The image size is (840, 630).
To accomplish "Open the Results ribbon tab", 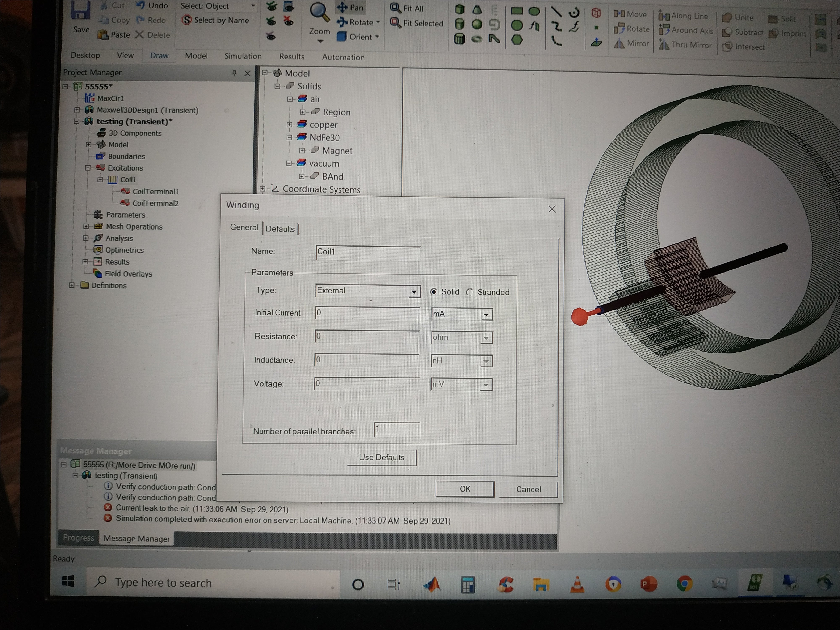I will pos(292,56).
